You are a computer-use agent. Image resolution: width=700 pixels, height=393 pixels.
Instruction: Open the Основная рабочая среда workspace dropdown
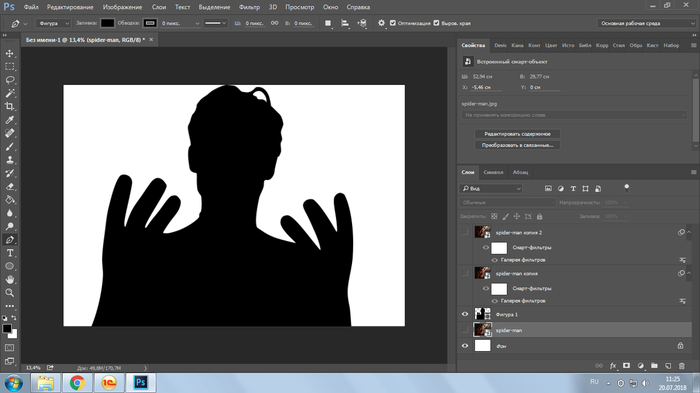click(x=646, y=23)
